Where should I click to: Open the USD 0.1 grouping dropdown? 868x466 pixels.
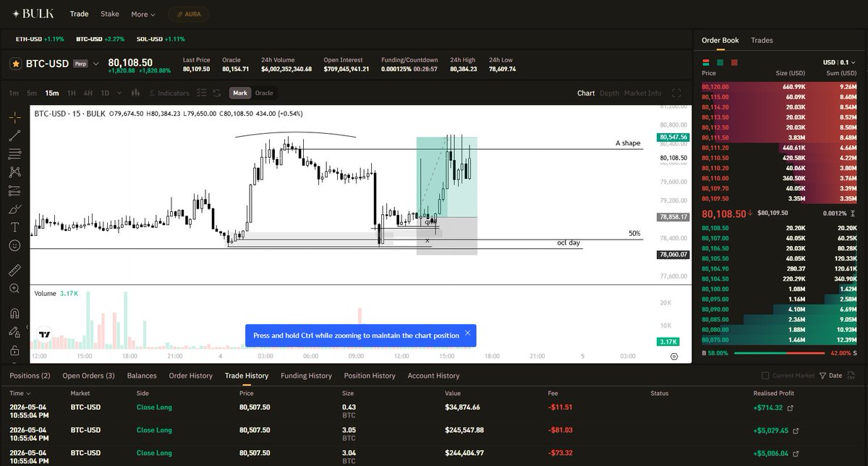[839, 62]
